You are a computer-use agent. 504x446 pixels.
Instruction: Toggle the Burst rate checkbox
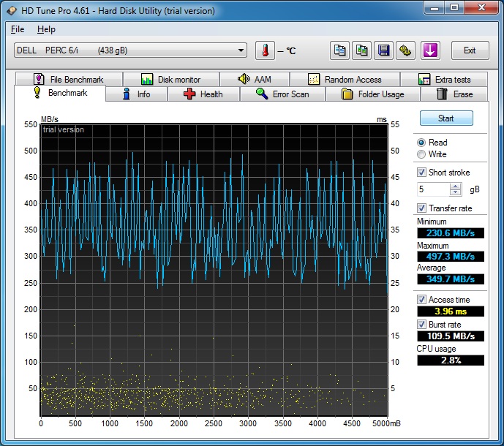coord(421,324)
